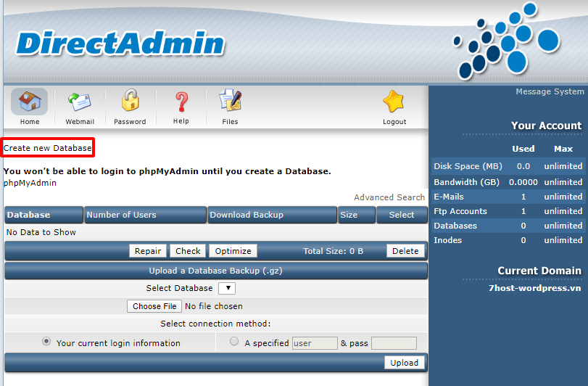Focus the pass input field
The width and height of the screenshot is (588, 386).
[x=394, y=343]
